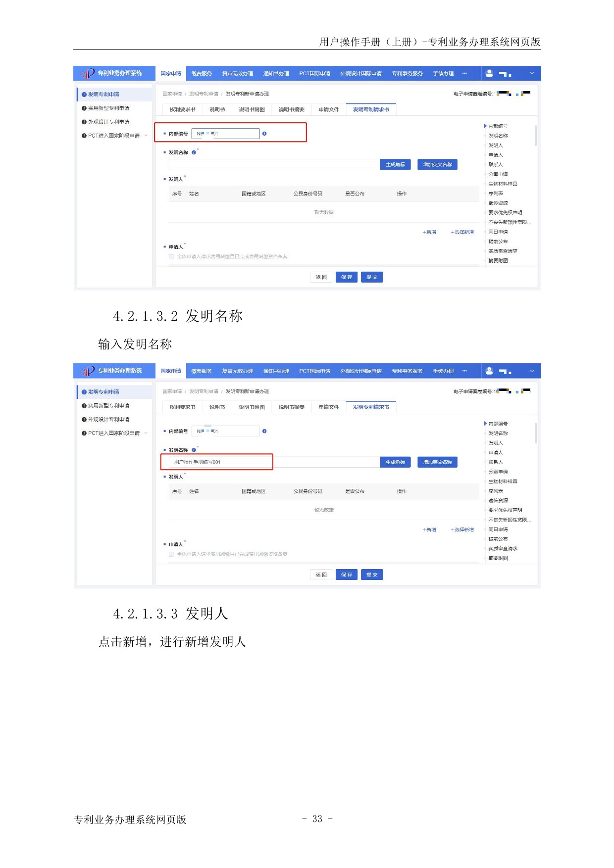This screenshot has width=614, height=868.
Task: Click info icon next to 发明名称 in lower form
Action: coord(194,450)
